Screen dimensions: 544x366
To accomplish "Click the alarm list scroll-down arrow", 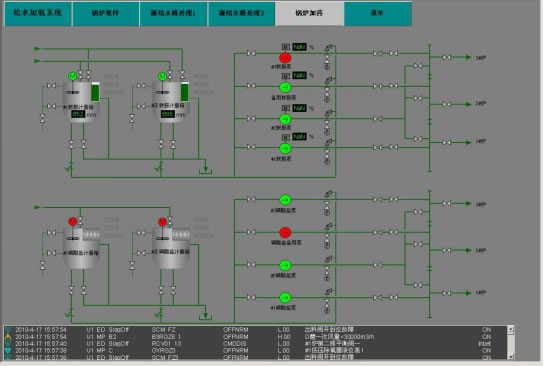I will click(x=511, y=356).
